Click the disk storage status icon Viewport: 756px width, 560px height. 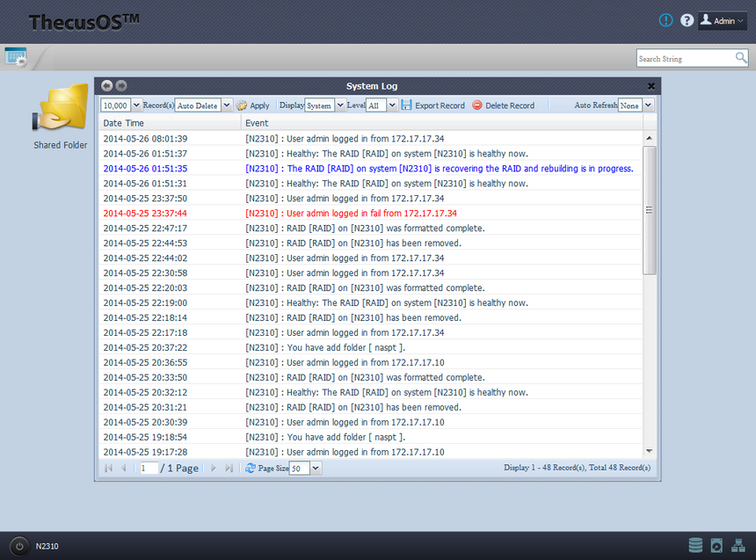tap(695, 545)
